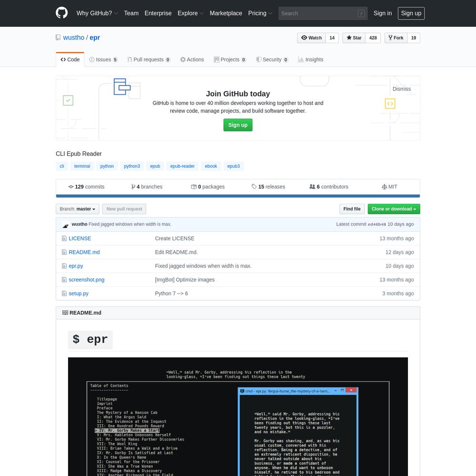Click the python3 topic tag

coord(132,166)
